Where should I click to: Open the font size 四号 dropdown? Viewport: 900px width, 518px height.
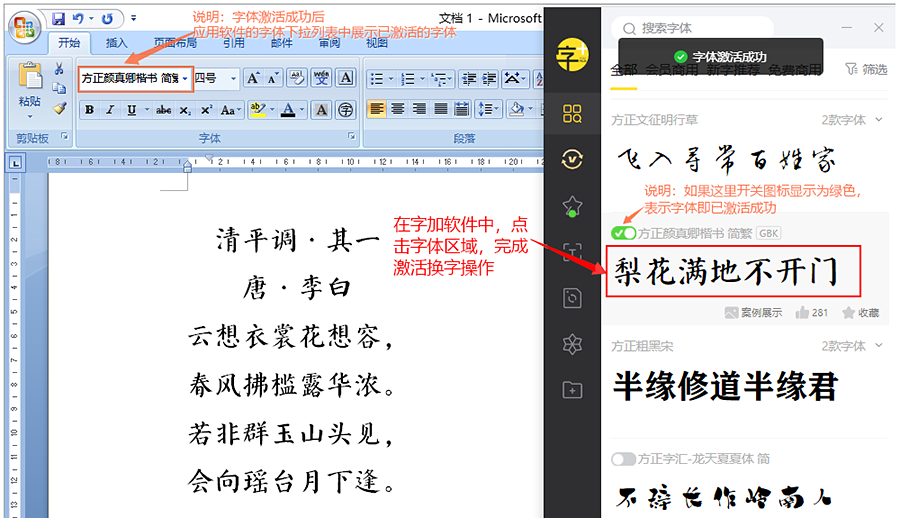pyautogui.click(x=234, y=78)
